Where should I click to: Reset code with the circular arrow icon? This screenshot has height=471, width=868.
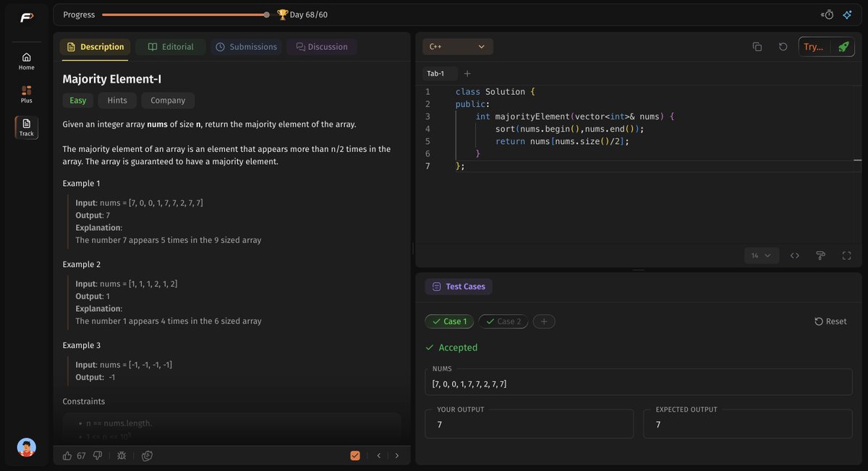[783, 46]
